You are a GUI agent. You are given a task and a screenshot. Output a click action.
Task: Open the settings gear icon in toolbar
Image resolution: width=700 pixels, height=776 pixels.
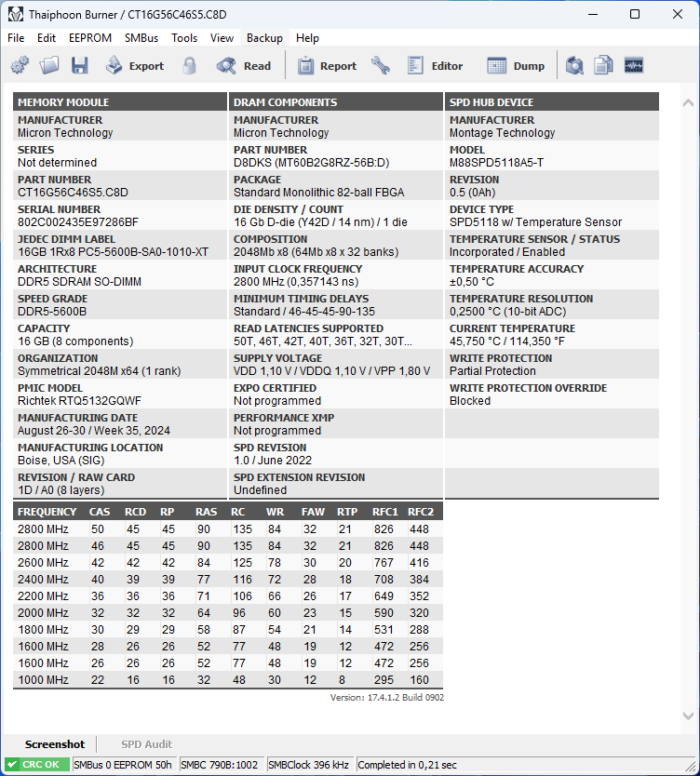[20, 65]
